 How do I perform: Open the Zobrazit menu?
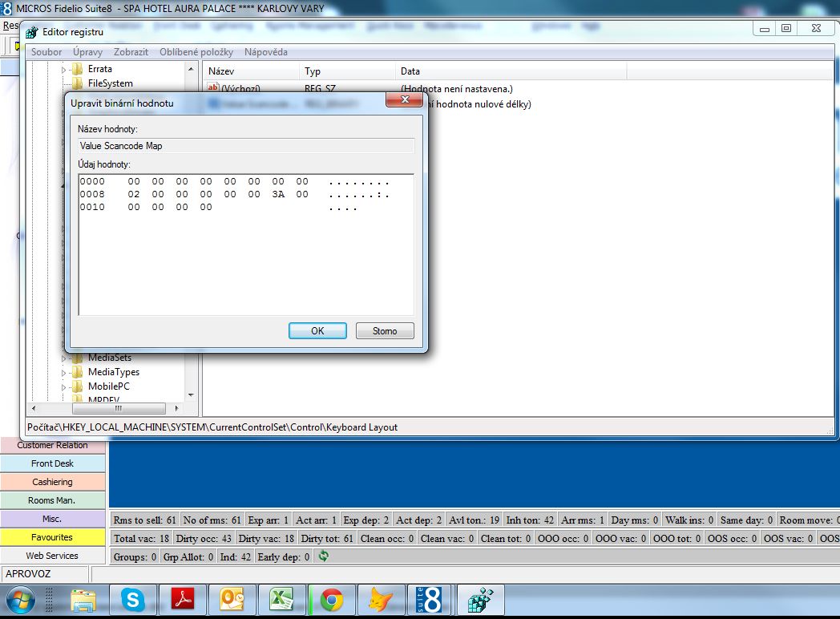point(131,52)
